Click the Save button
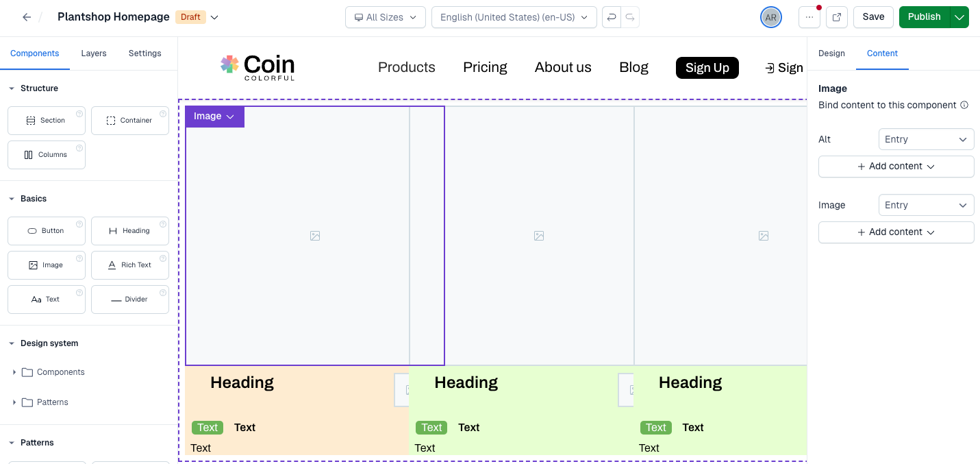Image resolution: width=980 pixels, height=464 pixels. click(873, 17)
